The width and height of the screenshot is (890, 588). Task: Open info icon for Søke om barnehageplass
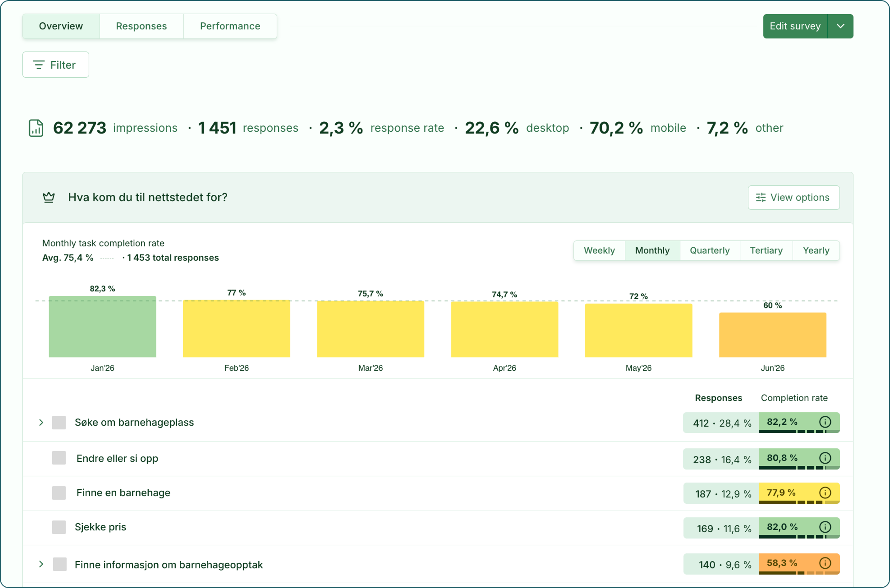[825, 422]
